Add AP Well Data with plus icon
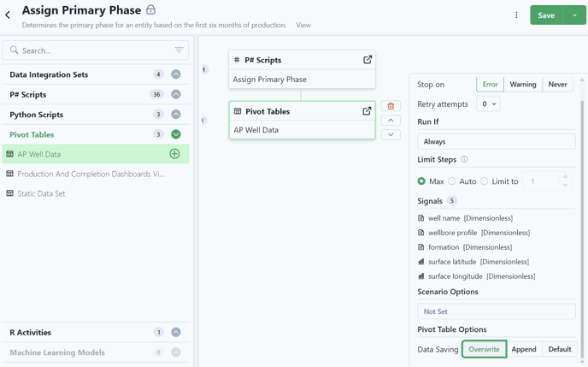 point(174,154)
